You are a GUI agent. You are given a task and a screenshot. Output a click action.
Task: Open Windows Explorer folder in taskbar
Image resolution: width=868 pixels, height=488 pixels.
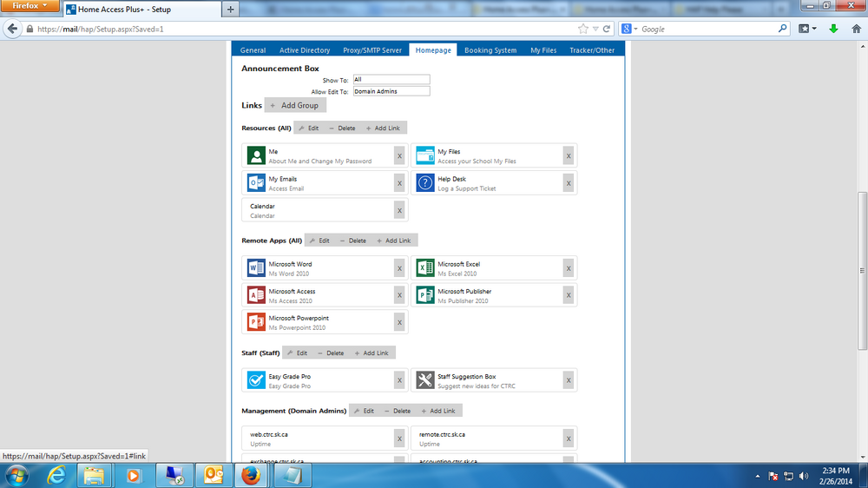click(x=94, y=476)
